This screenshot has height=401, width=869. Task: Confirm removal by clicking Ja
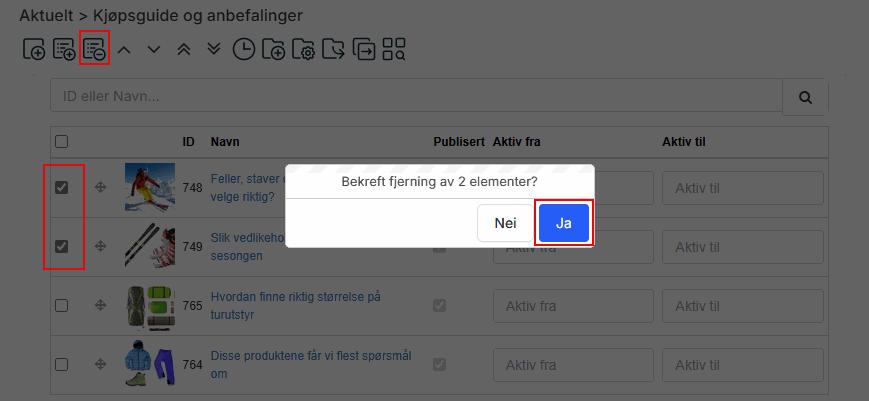click(563, 223)
